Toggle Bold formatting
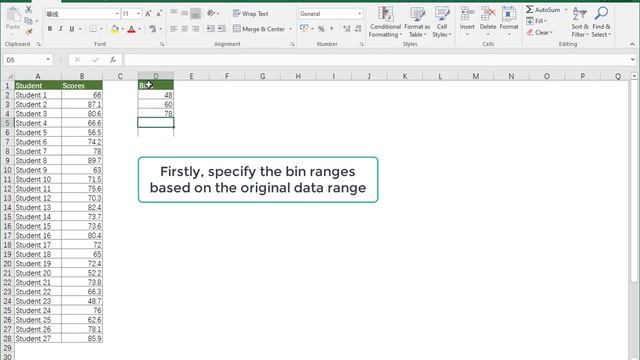Screen dimensions: 640x360 click(50, 29)
